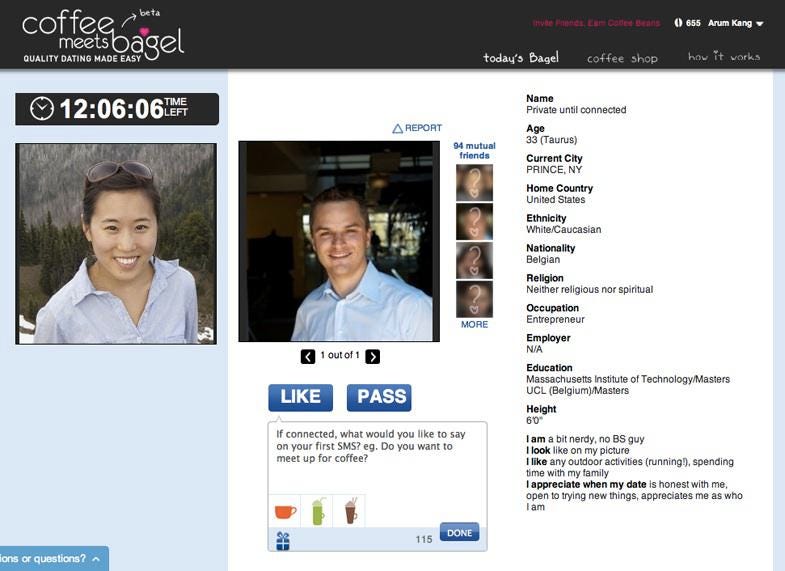This screenshot has width=785, height=571.
Task: Click the 6'0" height value
Action: tap(534, 420)
